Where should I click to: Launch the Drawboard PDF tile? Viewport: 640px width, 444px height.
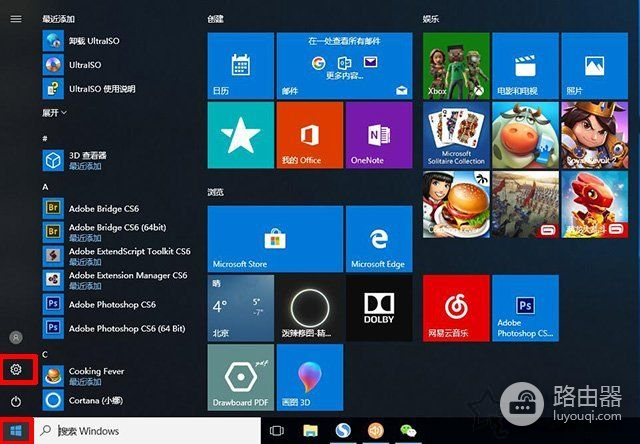(240, 376)
